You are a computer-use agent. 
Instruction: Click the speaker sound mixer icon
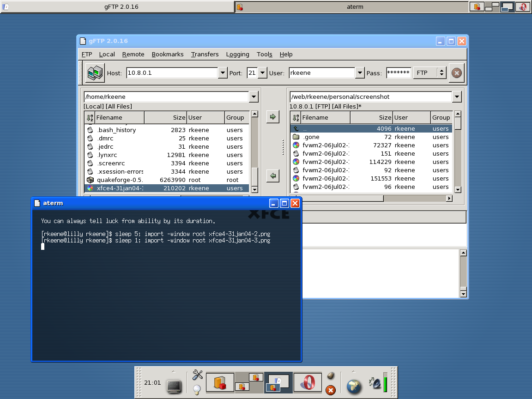coord(375,383)
